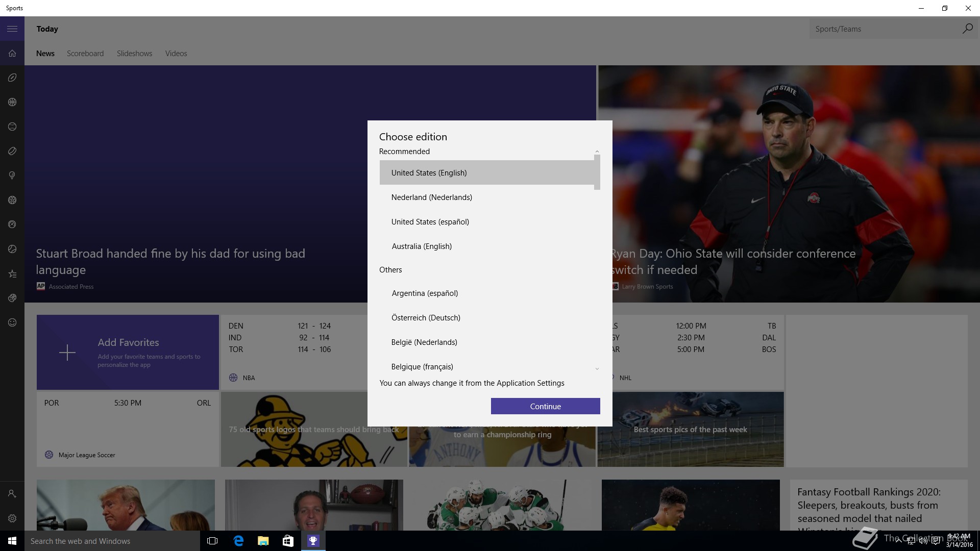Image resolution: width=980 pixels, height=551 pixels.
Task: Click the edition list scrollbar thumb
Action: coord(597,172)
